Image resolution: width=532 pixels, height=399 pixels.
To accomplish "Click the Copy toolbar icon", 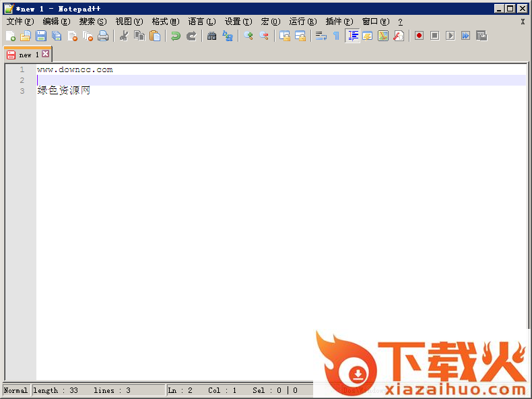I will pyautogui.click(x=139, y=36).
